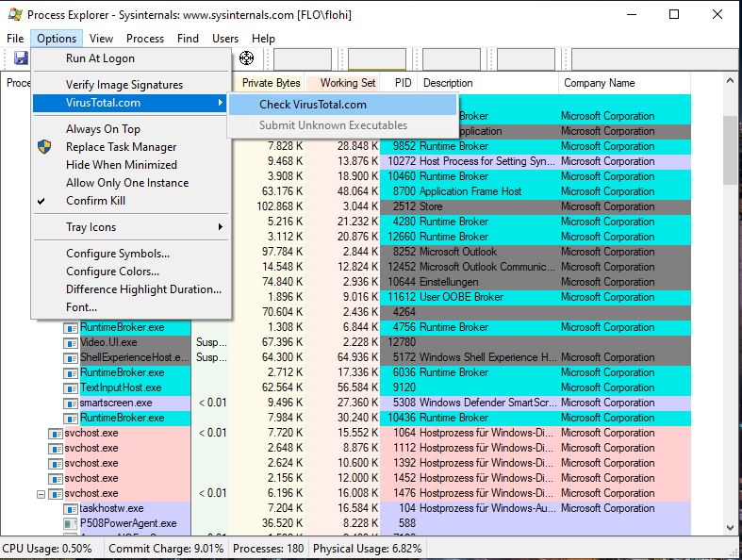Click shield icon beside Replace Task Manager
The width and height of the screenshot is (742, 560).
(x=44, y=147)
